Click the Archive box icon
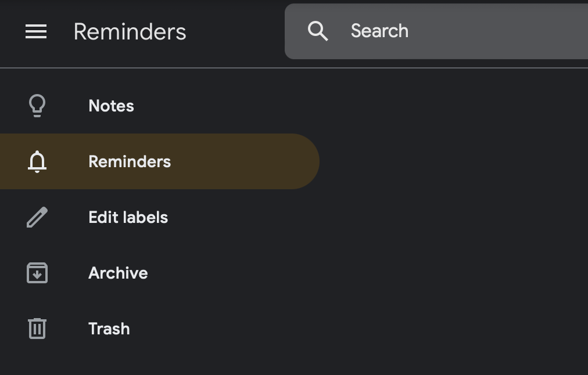This screenshot has height=375, width=588. pyautogui.click(x=37, y=273)
